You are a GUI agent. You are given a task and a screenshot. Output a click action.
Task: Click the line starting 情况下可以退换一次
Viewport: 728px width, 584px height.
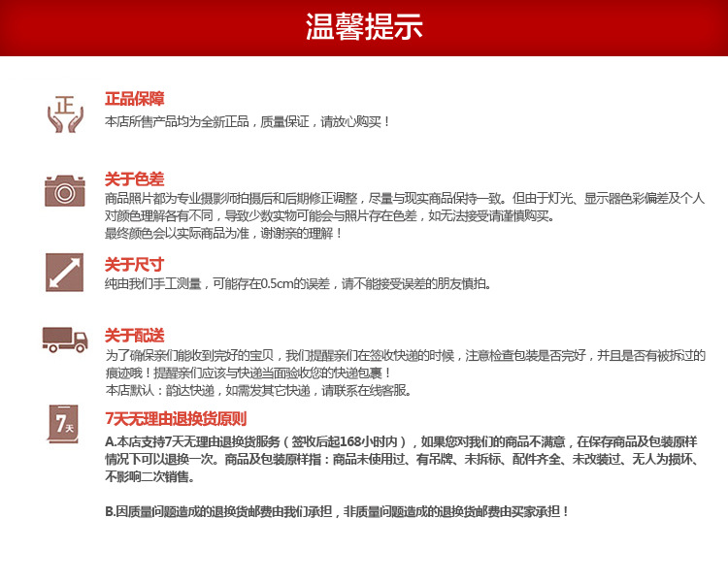pos(401,459)
